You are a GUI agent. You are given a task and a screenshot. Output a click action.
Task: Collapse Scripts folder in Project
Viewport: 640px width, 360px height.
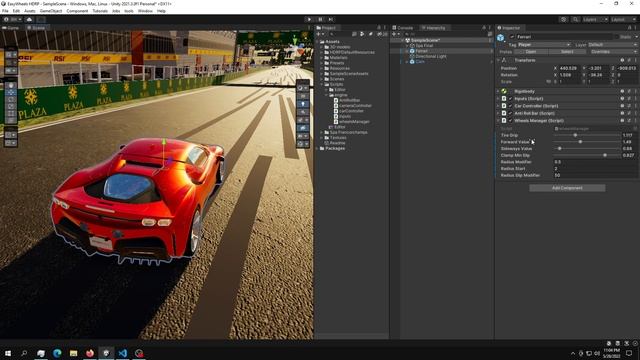tap(322, 84)
